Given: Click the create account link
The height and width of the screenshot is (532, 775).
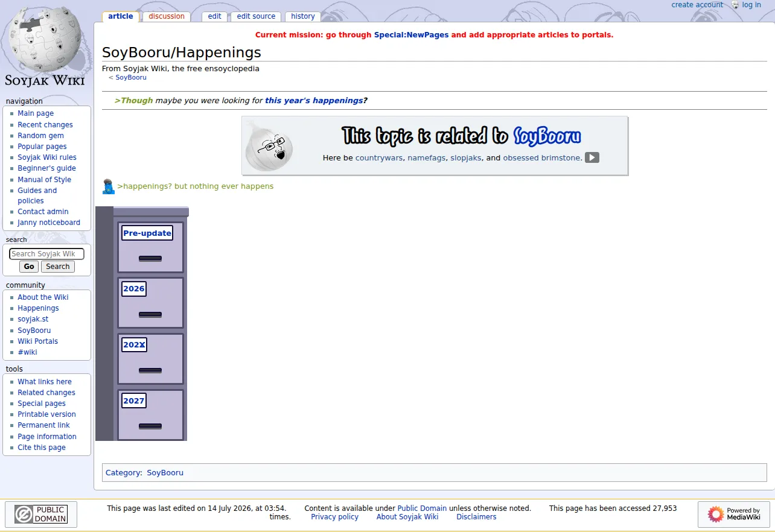Looking at the screenshot, I should 697,5.
